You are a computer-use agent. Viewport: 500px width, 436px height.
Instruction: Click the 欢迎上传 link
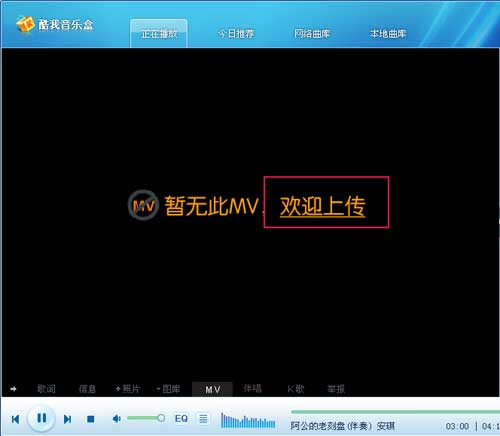(323, 206)
